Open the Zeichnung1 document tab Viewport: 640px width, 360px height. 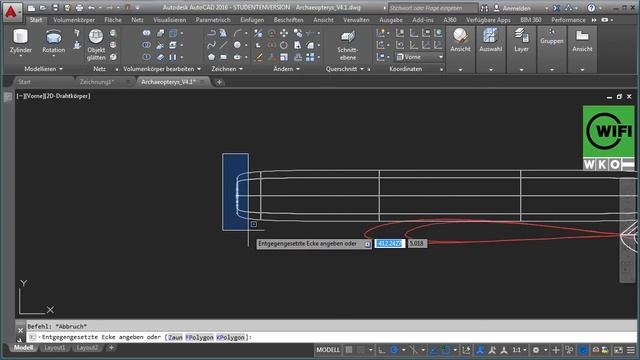96,82
